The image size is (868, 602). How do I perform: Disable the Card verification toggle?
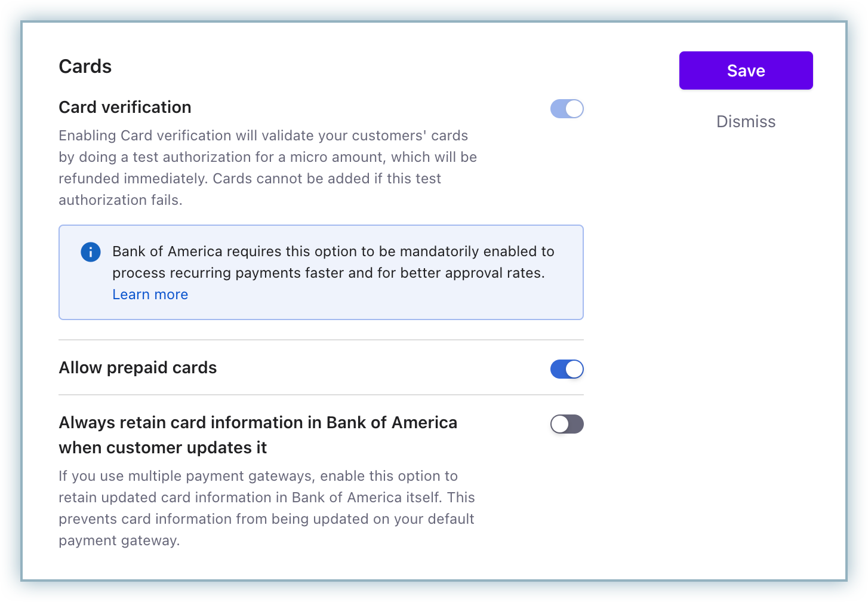567,109
